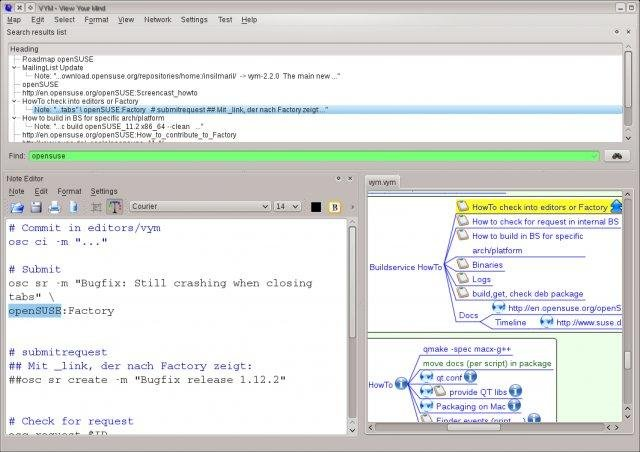This screenshot has width=640, height=452.
Task: Click the open file icon in Note Editor
Action: (17, 207)
